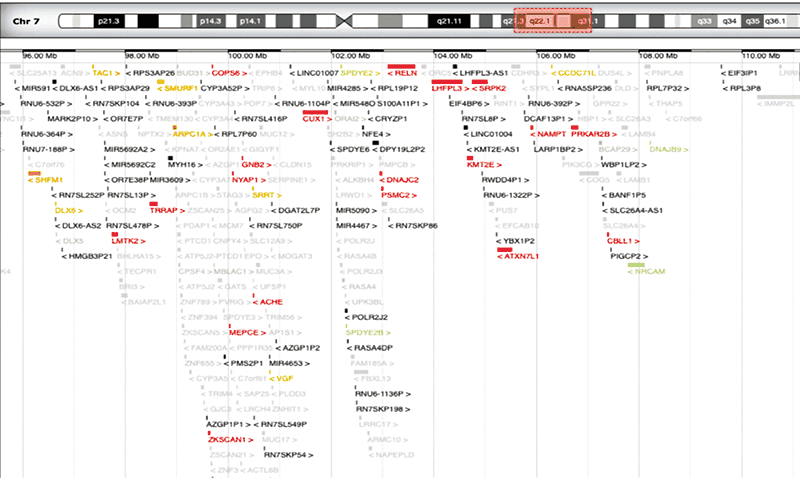Select the ZKSCAN1 gene label
The height and width of the screenshot is (478, 800).
[228, 440]
